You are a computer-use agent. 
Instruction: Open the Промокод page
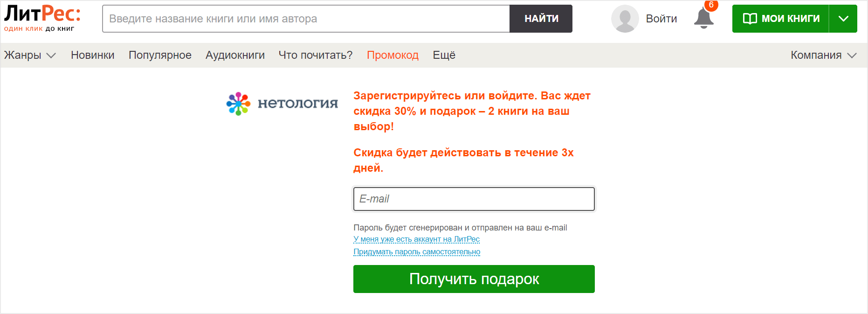(393, 55)
